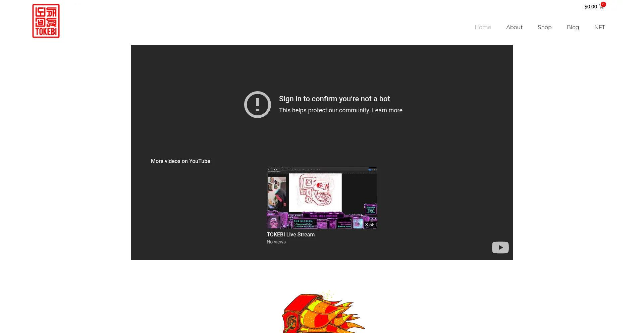This screenshot has height=333, width=644.
Task: Click the exclamation warning icon
Action: (x=257, y=105)
